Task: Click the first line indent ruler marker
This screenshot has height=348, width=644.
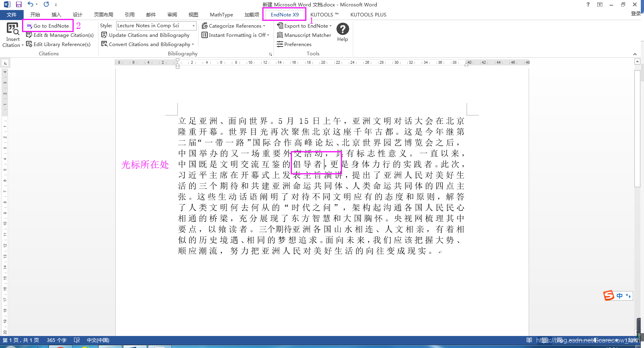Action: (x=177, y=61)
